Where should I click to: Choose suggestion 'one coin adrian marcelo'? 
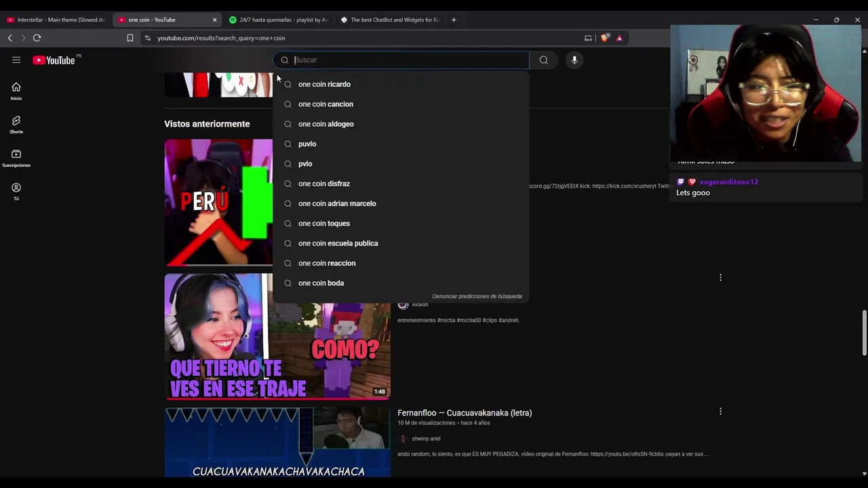click(x=401, y=203)
